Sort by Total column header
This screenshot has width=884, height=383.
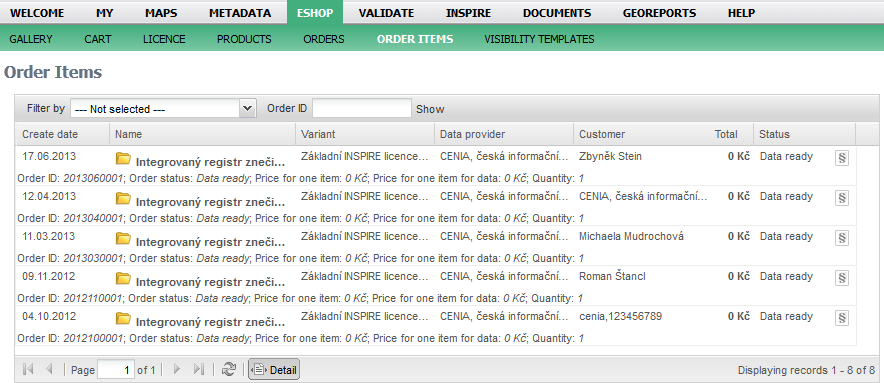(x=732, y=134)
